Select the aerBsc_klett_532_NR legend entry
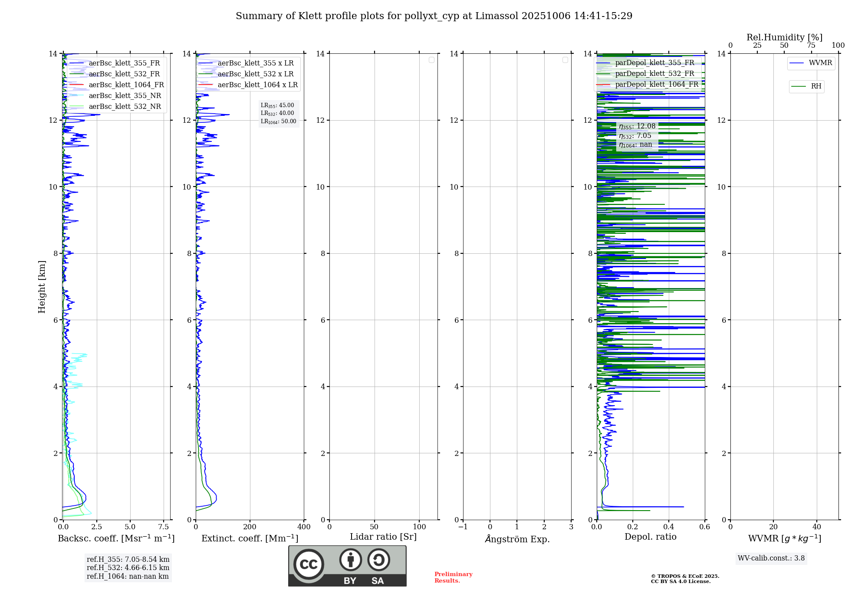This screenshot has width=868, height=590. click(125, 107)
